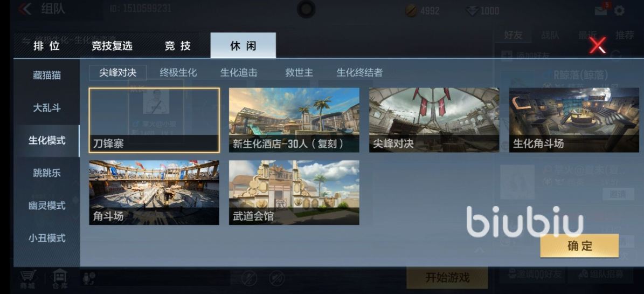Viewport: 644px width, 294px height.
Task: Toggle the microphone icon at bottom
Action: pos(89,278)
